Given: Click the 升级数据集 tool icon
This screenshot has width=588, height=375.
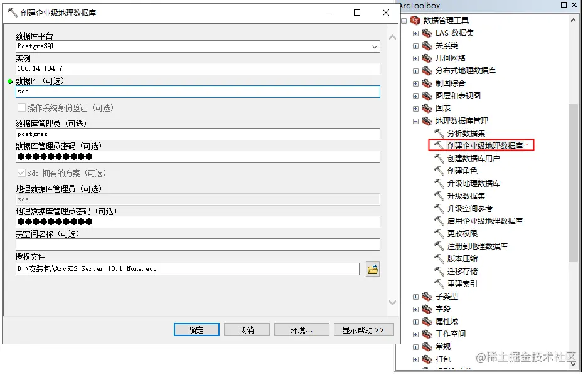Looking at the screenshot, I should (439, 196).
